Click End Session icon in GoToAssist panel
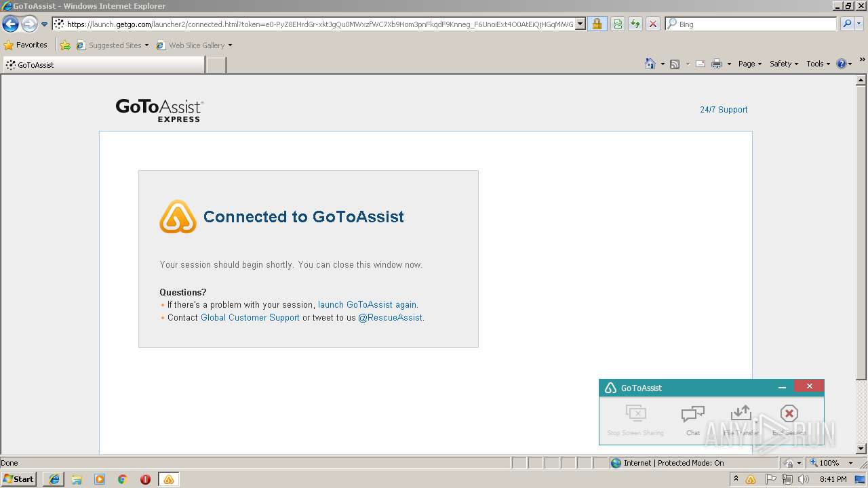The width and height of the screenshot is (868, 488). [x=789, y=413]
